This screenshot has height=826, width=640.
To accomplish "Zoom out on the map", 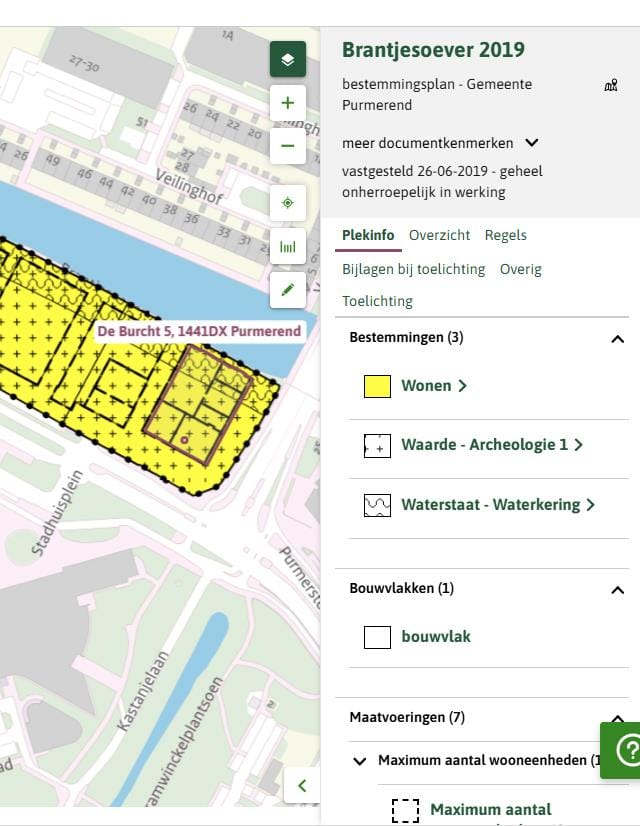I will pyautogui.click(x=288, y=146).
